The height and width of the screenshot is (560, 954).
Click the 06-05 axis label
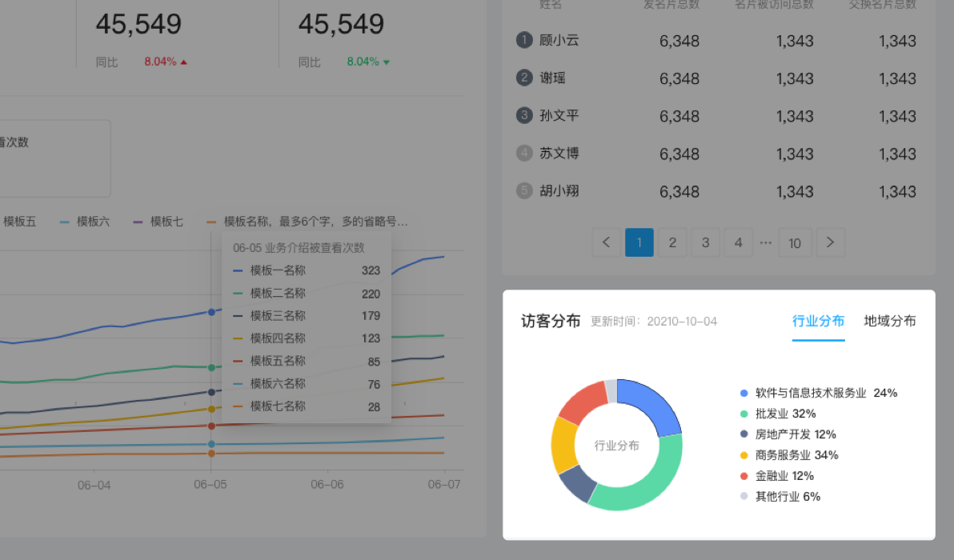(210, 485)
